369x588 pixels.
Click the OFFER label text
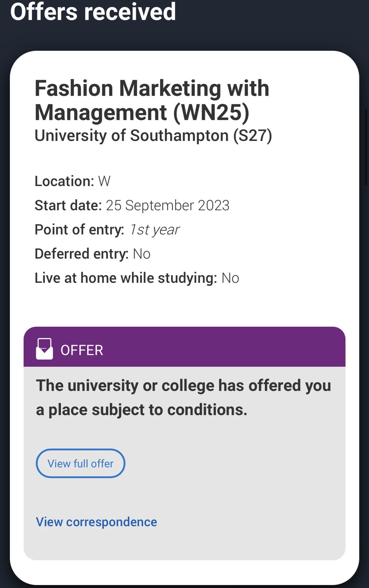82,350
